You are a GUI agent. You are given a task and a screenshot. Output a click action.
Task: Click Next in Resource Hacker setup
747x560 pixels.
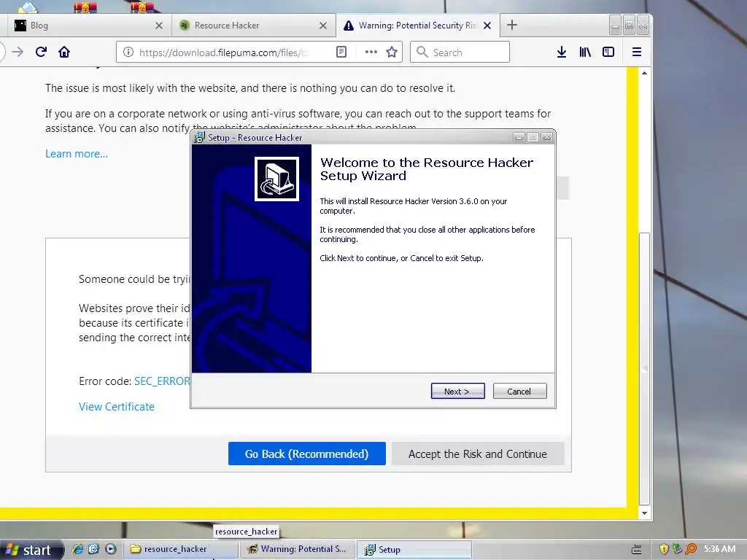(458, 391)
